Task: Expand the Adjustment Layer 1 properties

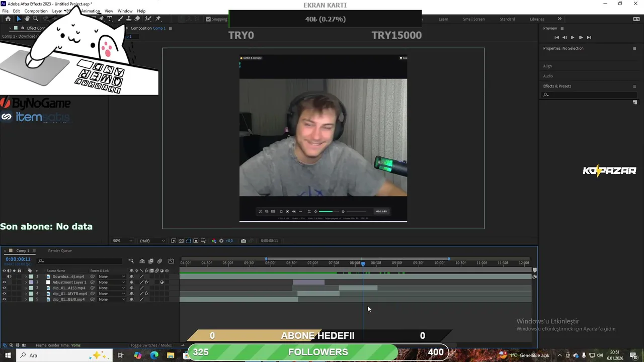Action: [x=26, y=282]
